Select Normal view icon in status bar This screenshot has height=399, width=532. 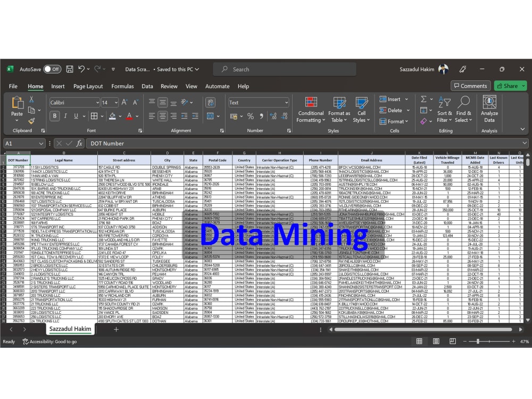tap(419, 342)
